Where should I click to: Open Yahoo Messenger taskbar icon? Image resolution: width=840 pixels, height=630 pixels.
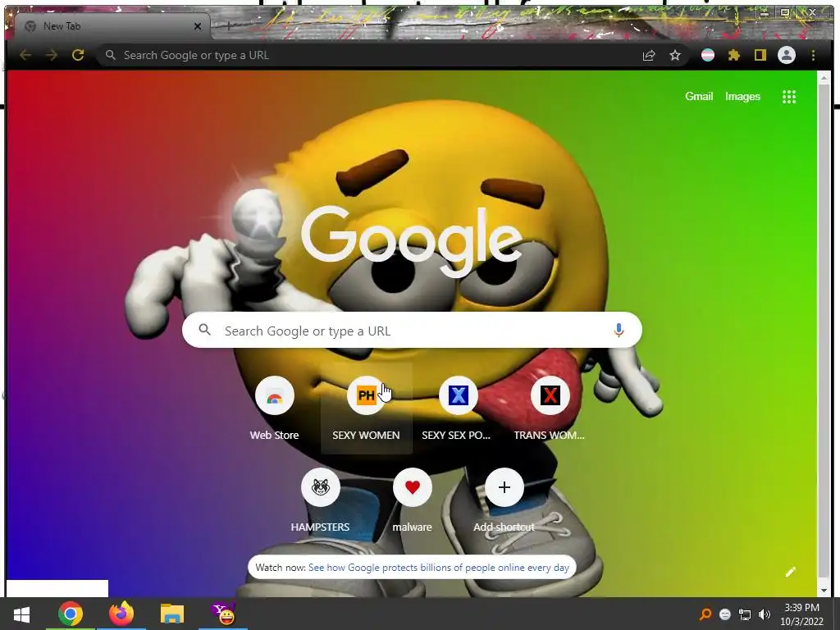pyautogui.click(x=223, y=614)
